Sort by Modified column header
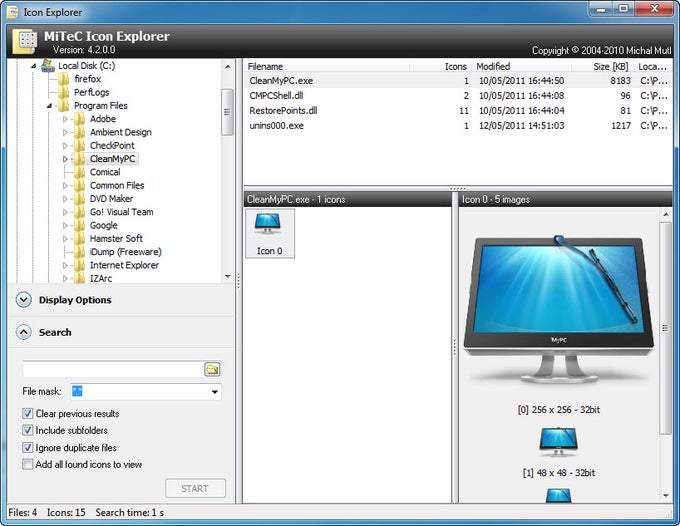Viewport: 680px width, 526px height. pos(522,66)
